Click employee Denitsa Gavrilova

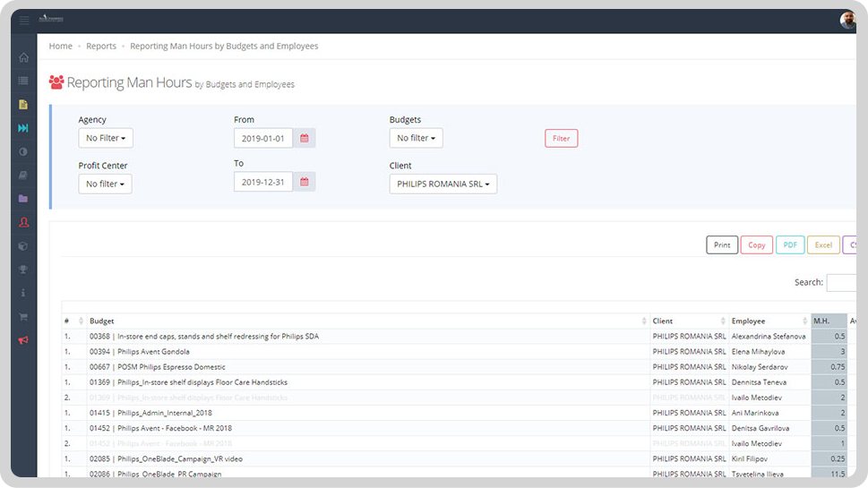(760, 428)
